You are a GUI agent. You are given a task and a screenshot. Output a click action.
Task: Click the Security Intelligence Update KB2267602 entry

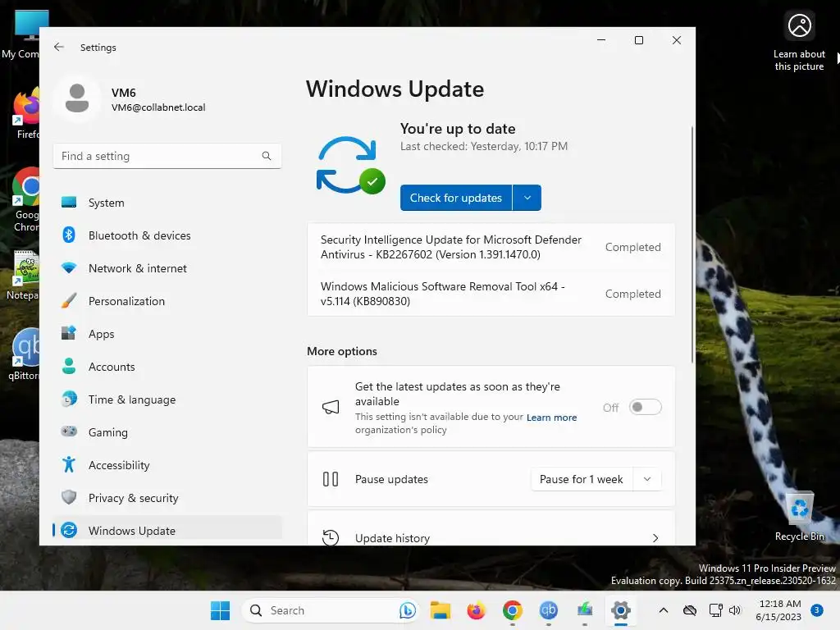pos(491,247)
